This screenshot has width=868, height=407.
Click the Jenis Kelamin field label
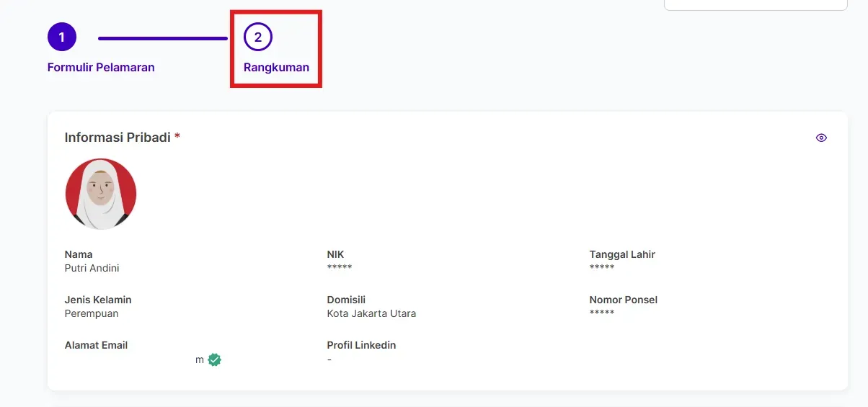(98, 300)
